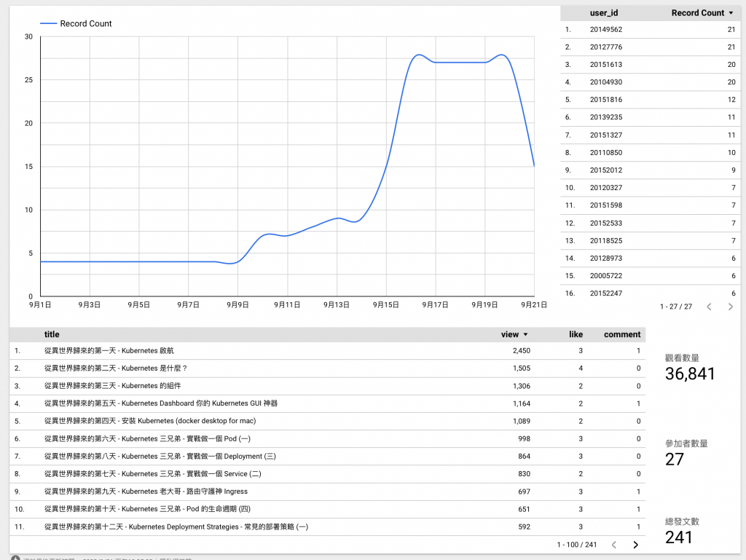
Task: Click user_id 20110850 row
Action: point(650,153)
